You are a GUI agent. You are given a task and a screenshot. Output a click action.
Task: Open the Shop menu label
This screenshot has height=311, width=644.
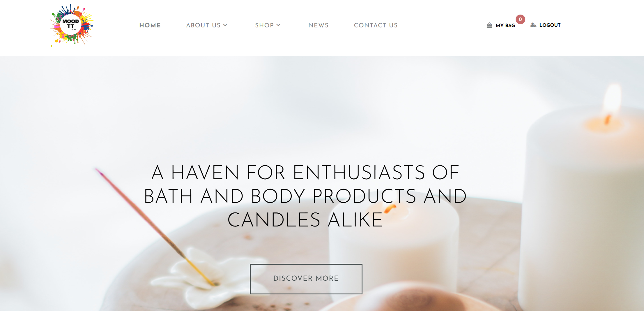264,25
